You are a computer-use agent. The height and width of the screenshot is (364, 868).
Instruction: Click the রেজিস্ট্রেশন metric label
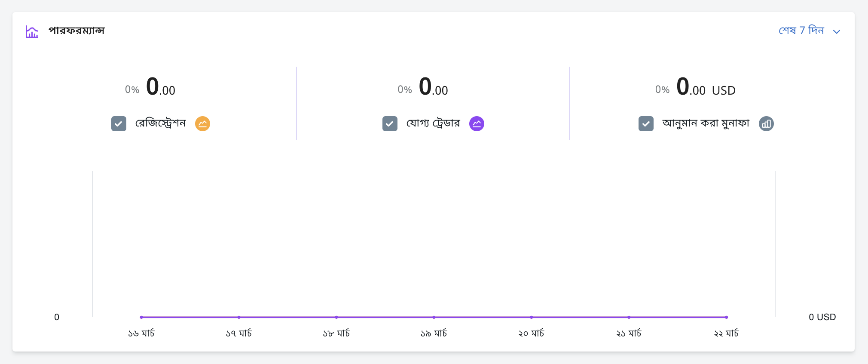click(x=160, y=123)
